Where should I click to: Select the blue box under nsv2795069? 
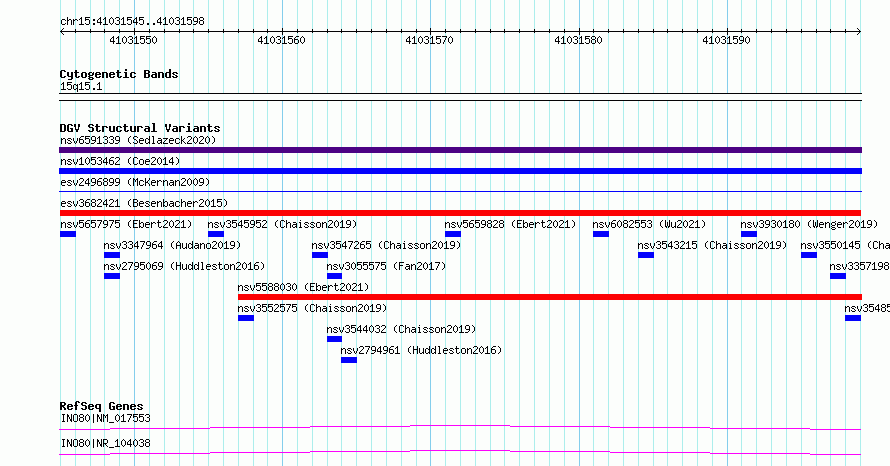pos(112,276)
